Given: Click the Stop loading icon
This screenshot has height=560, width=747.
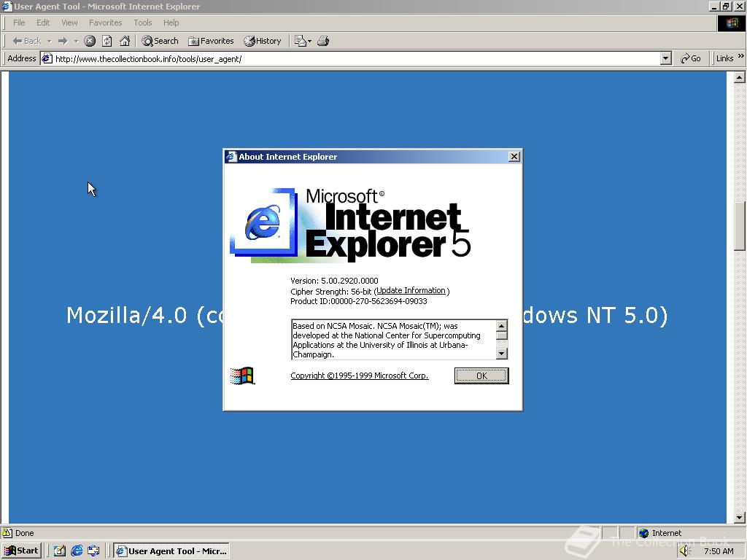Looking at the screenshot, I should tap(90, 41).
